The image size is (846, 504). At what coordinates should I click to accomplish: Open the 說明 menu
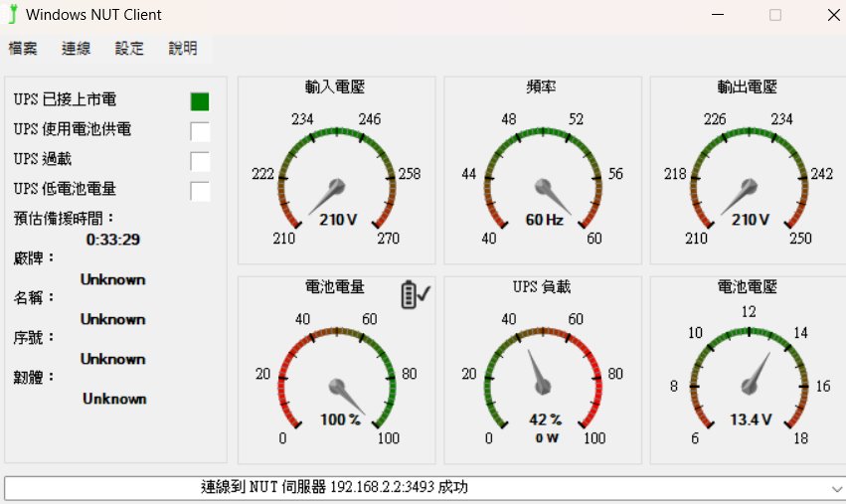[x=183, y=49]
